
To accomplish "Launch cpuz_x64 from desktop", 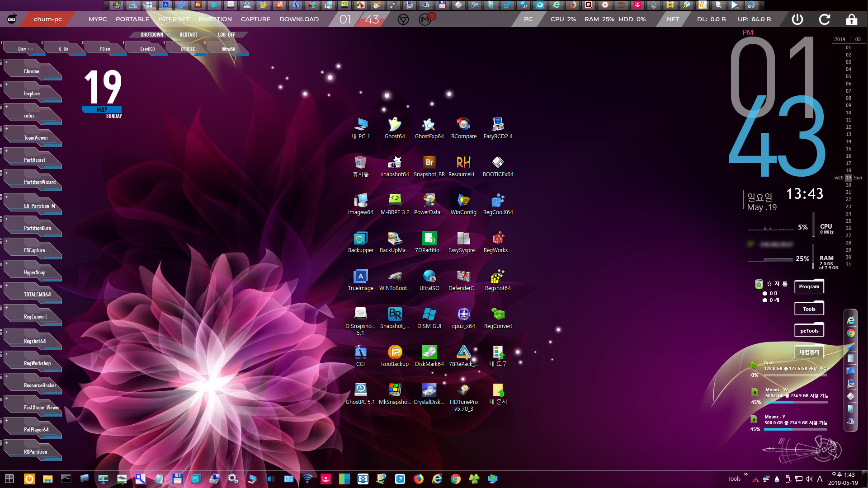I will (463, 318).
